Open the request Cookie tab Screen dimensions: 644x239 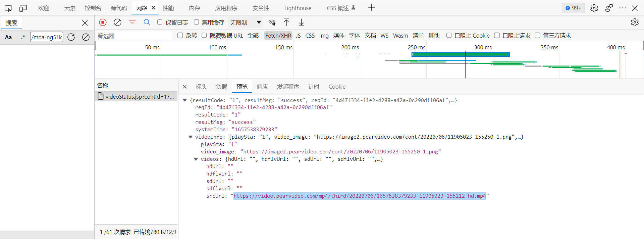click(337, 87)
